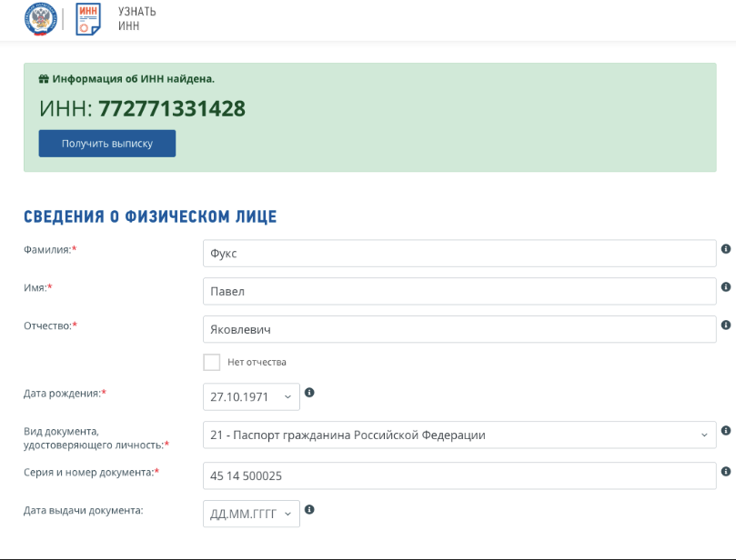Tick the Нет отчества checkbox
This screenshot has height=560, width=736.
[x=212, y=362]
